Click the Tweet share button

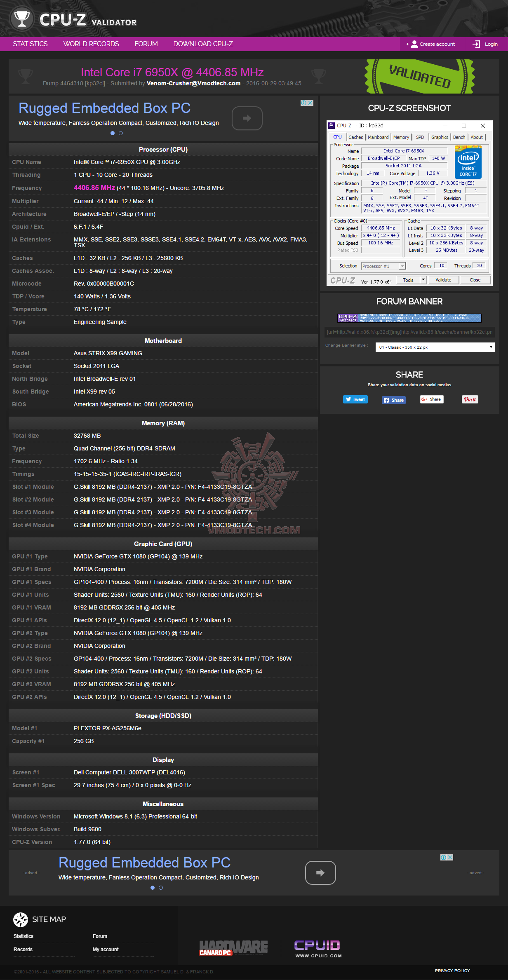pyautogui.click(x=355, y=399)
